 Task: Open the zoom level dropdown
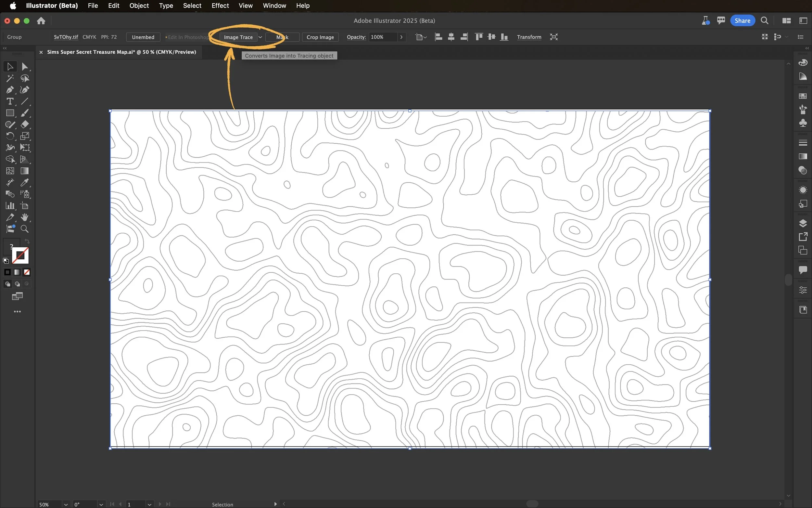pyautogui.click(x=66, y=504)
